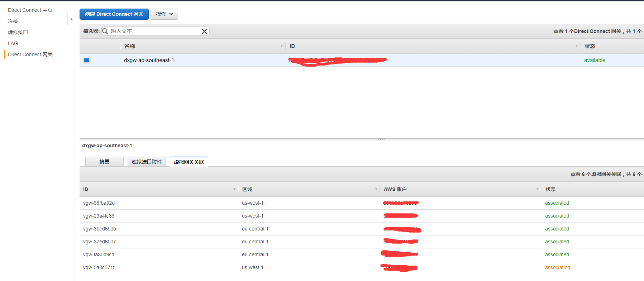Go to LAG in the sidebar
Viewport: 644px width, 281px height.
coord(13,43)
